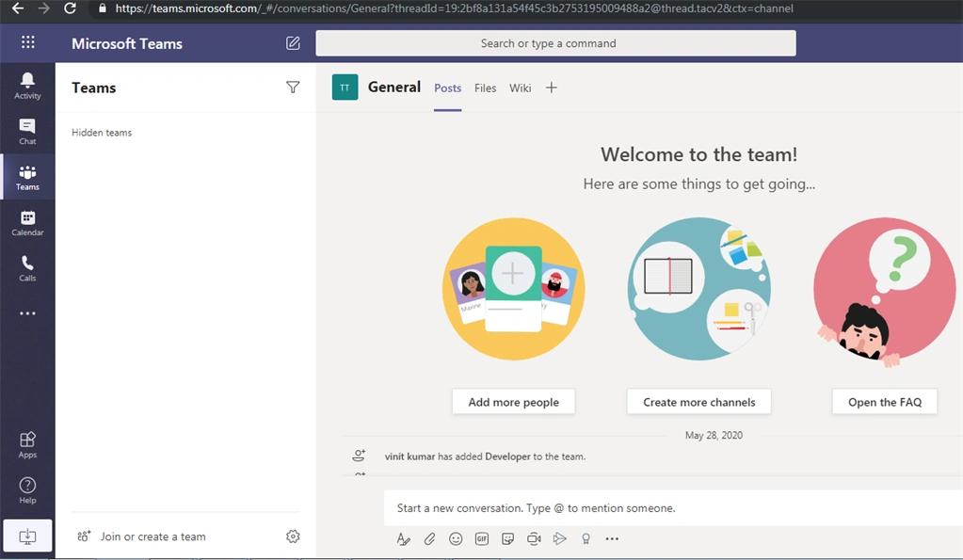Attach a file with paperclip icon

point(429,538)
